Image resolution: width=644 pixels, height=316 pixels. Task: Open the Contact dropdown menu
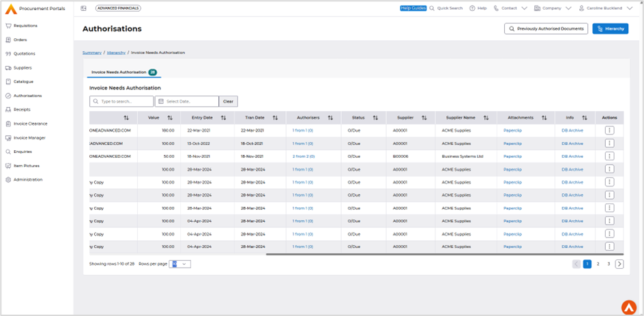point(524,8)
